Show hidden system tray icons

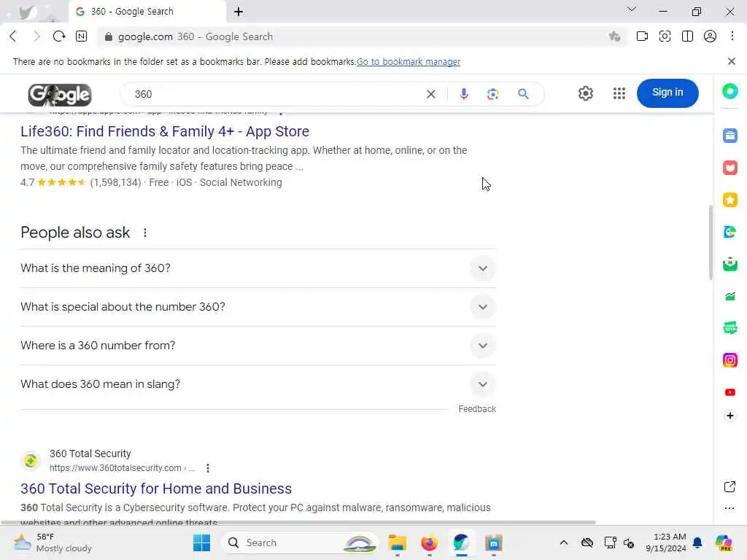564,542
